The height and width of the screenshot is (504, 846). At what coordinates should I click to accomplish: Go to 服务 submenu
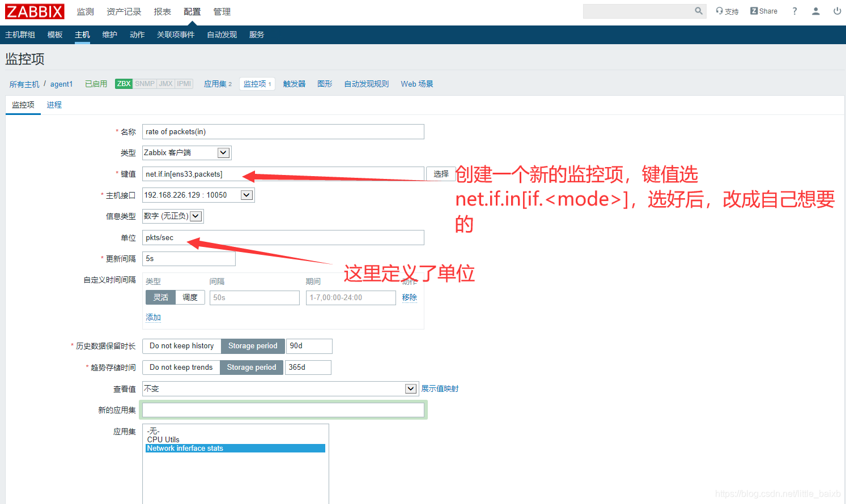click(x=257, y=35)
